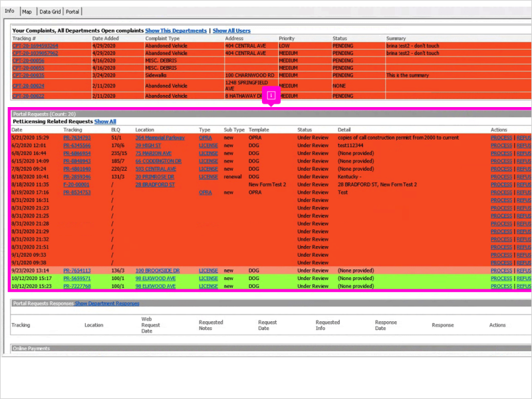
Task: Open complaint CPT-20-1694593264
Action: 35,46
